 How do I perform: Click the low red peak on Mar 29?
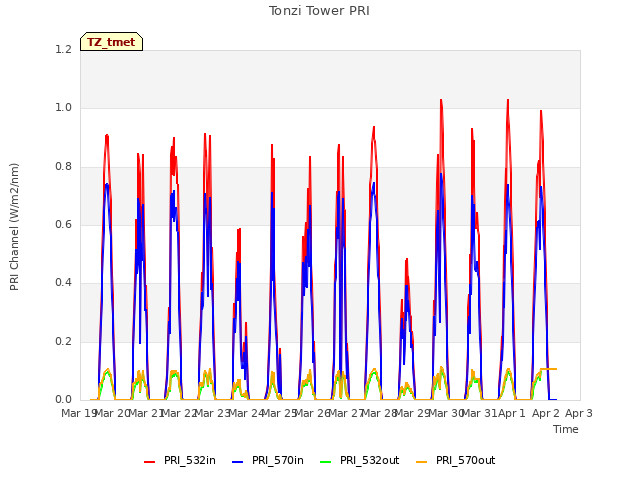[407, 259]
